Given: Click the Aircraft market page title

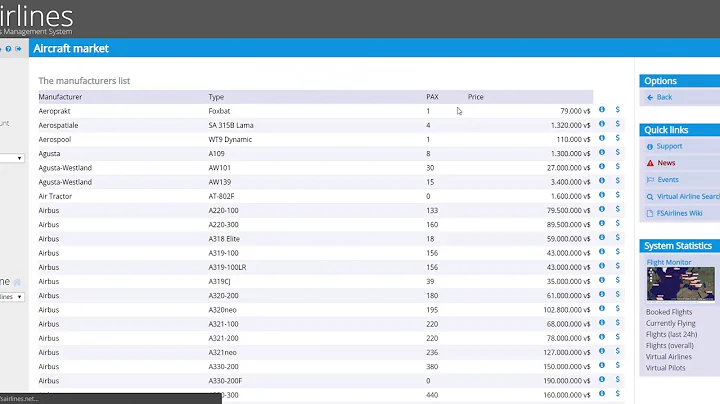Looking at the screenshot, I should 71,49.
